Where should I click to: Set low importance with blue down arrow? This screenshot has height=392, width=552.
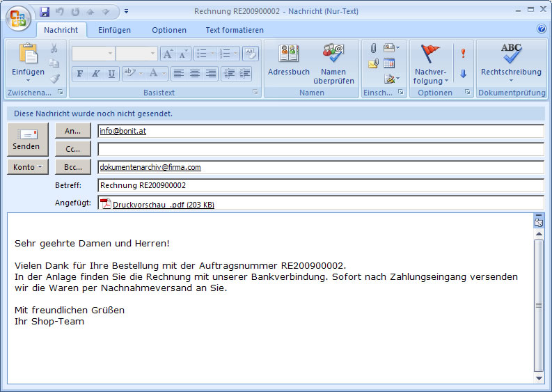pyautogui.click(x=464, y=74)
